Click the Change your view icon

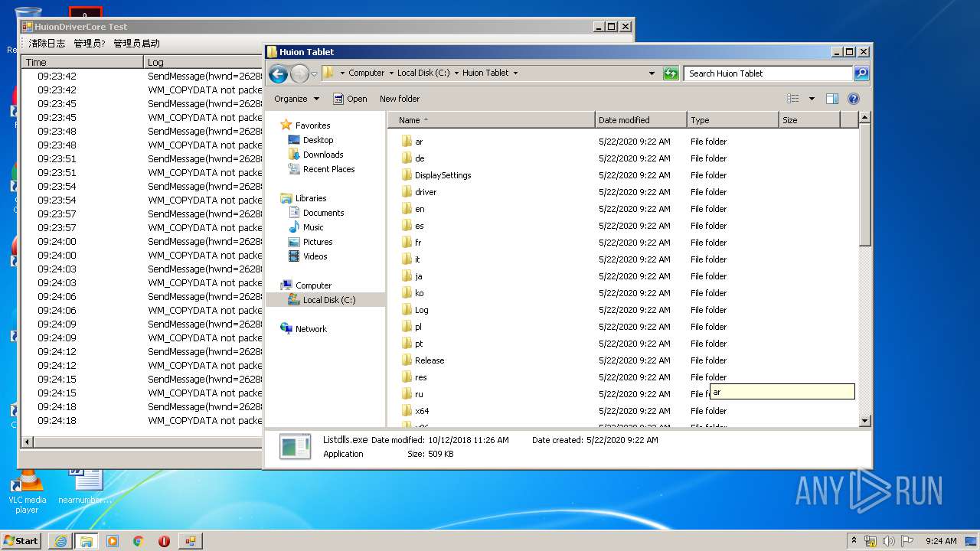[793, 99]
